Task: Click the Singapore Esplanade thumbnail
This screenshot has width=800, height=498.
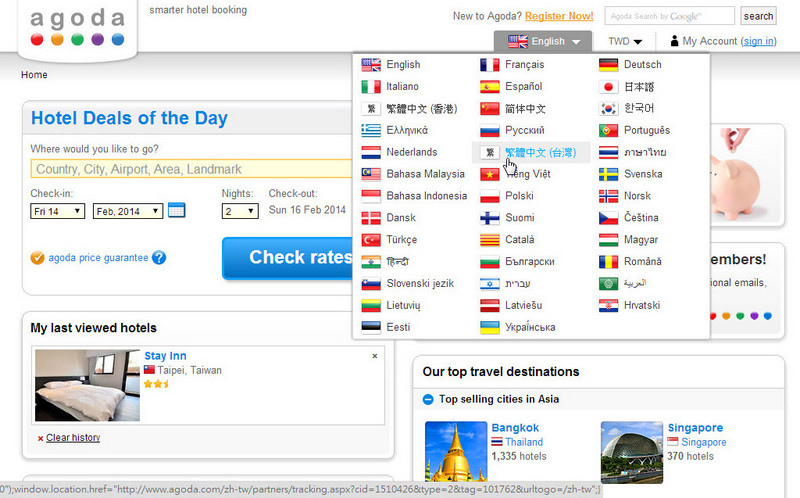Action: pos(632,453)
